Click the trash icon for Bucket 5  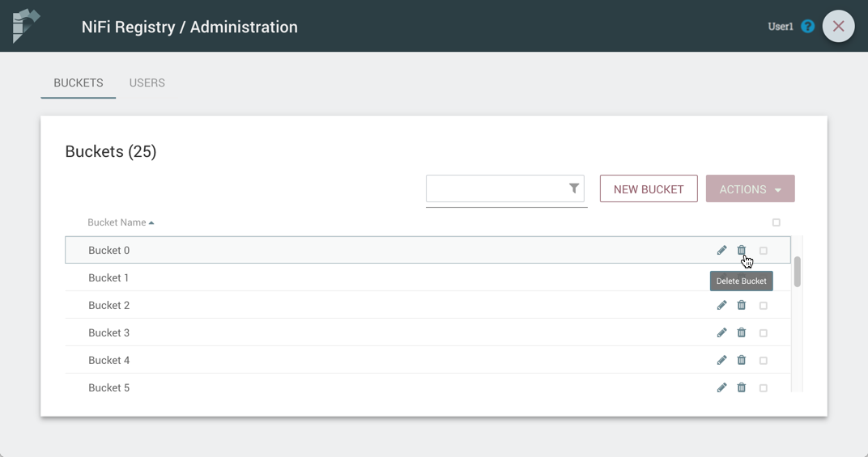[741, 388]
